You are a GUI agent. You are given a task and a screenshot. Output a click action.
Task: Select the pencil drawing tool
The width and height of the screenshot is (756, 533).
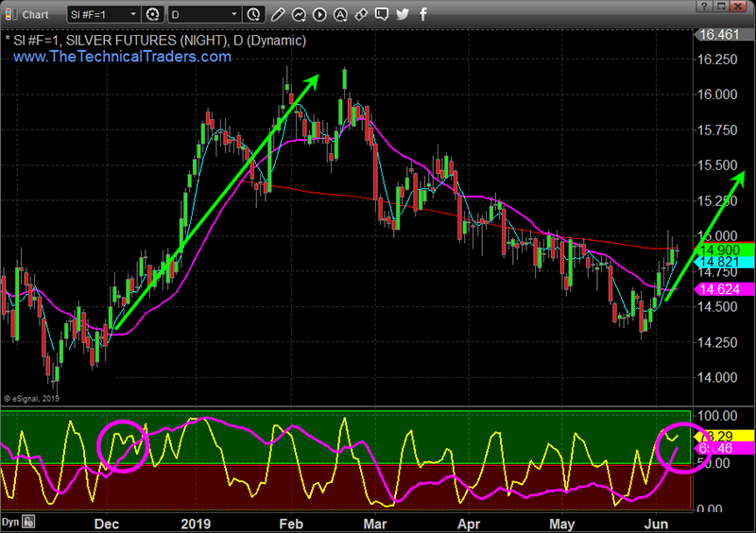(277, 14)
